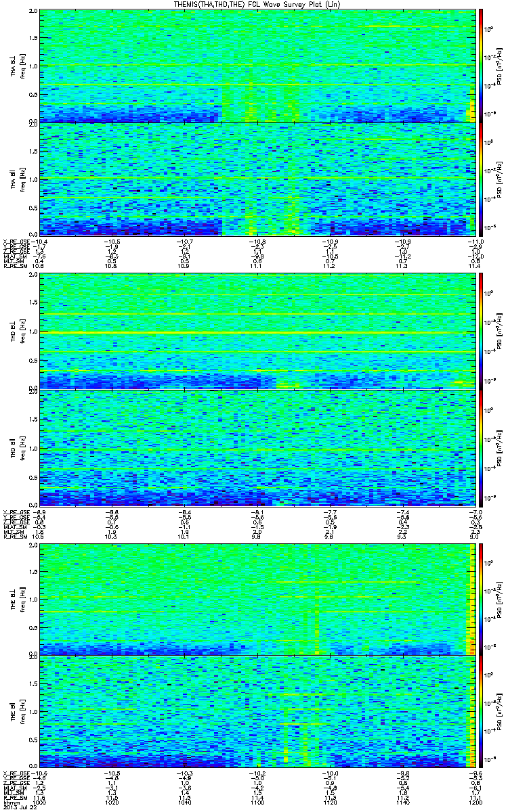
Task: Click the '2.0' frequency tick on THA B⊥ axis
Action: pos(33,12)
